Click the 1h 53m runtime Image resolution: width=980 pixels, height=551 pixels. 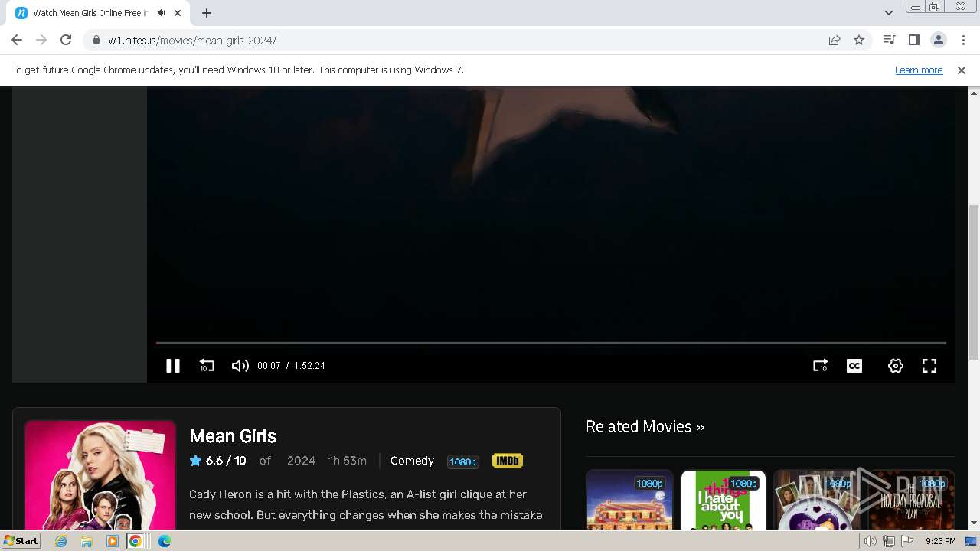[x=348, y=461]
